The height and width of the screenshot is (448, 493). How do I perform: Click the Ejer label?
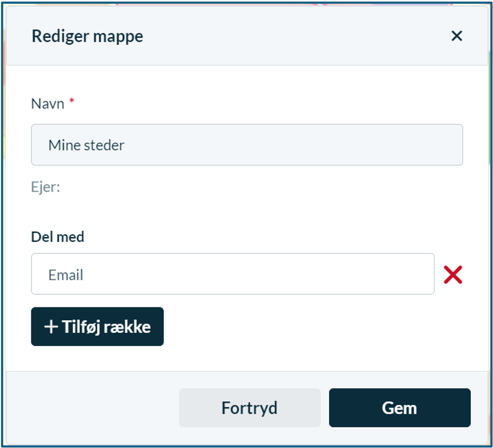click(x=46, y=187)
